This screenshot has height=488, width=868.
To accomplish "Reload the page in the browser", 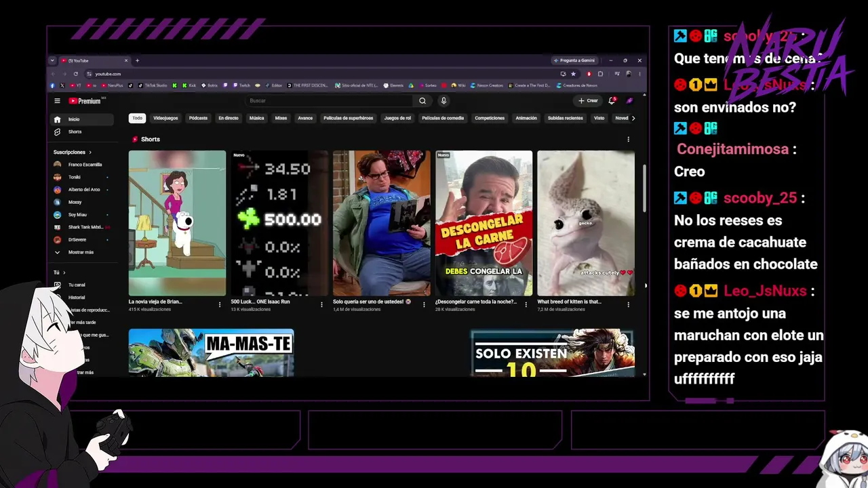I will [x=75, y=74].
